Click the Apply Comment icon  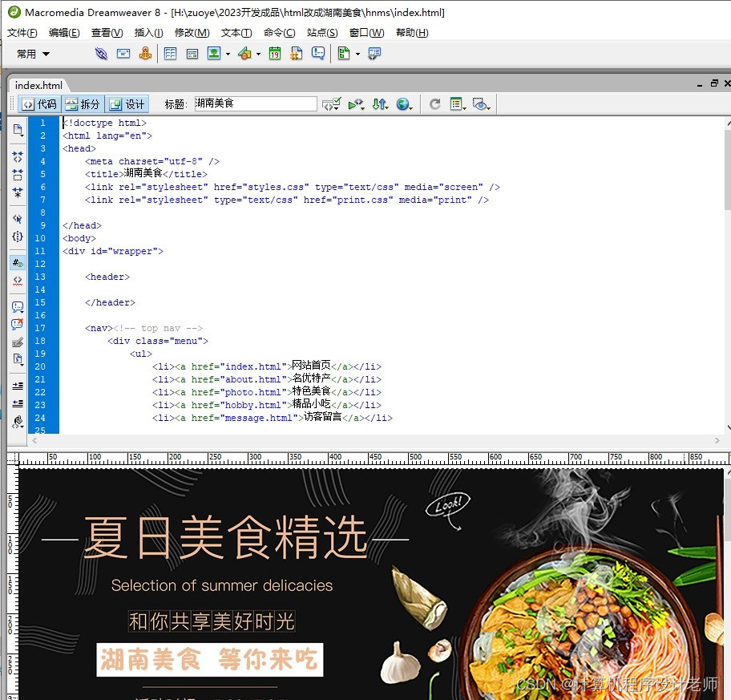tap(18, 307)
